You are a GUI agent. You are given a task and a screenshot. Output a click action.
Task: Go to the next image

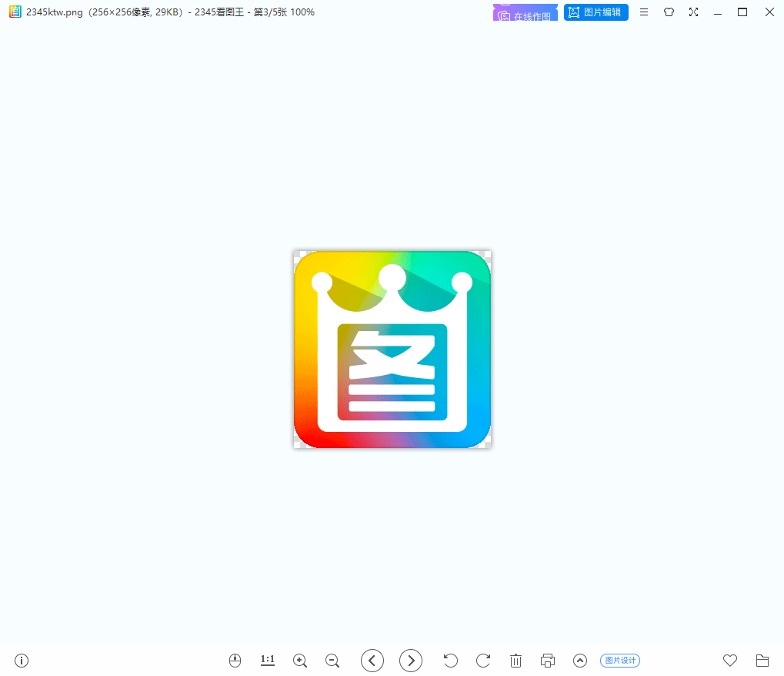(411, 661)
